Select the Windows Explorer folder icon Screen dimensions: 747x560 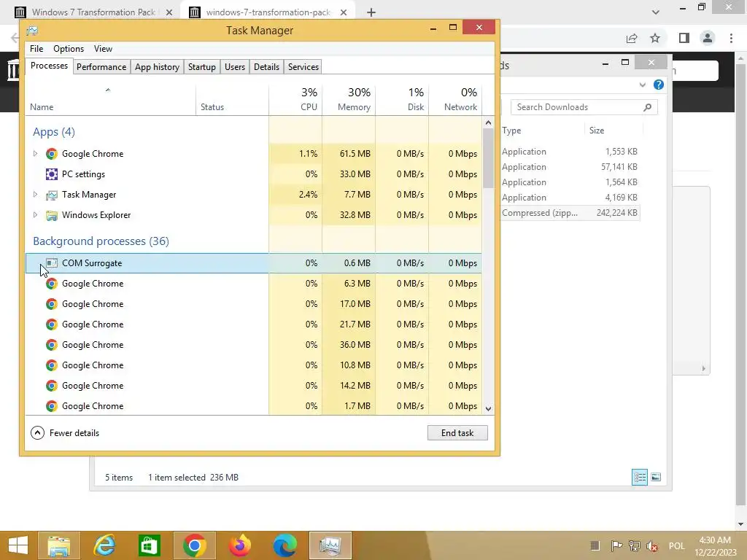(52, 215)
